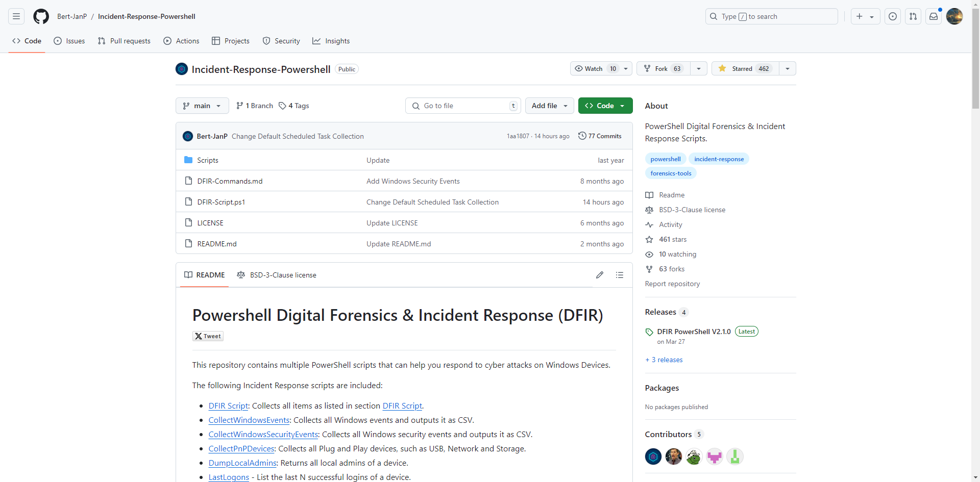Open the Add file dropdown
This screenshot has width=980, height=482.
coord(550,106)
